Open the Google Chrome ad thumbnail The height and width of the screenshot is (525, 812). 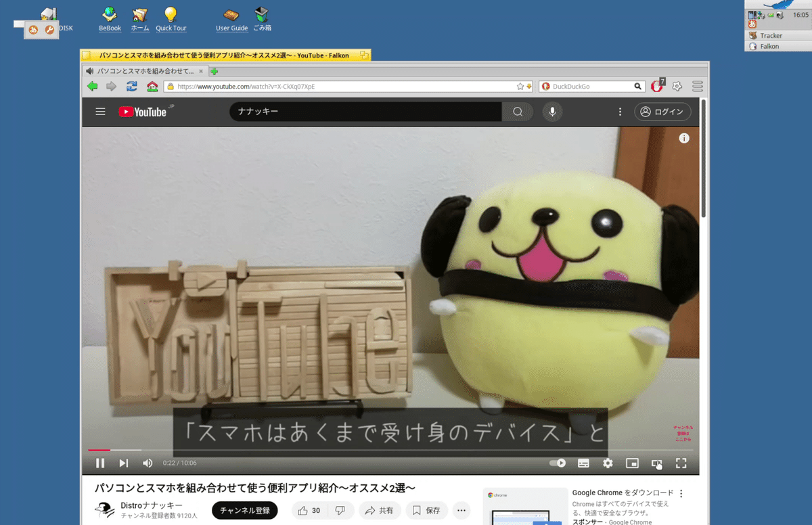(x=525, y=506)
